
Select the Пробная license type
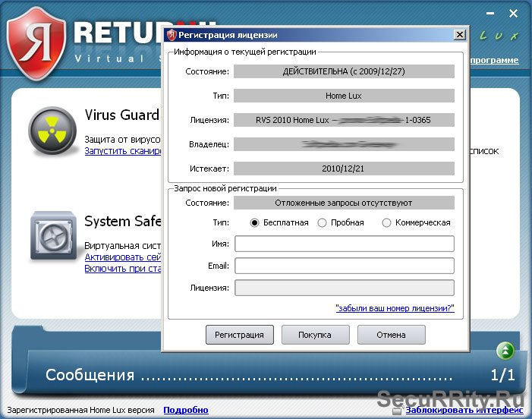[322, 222]
